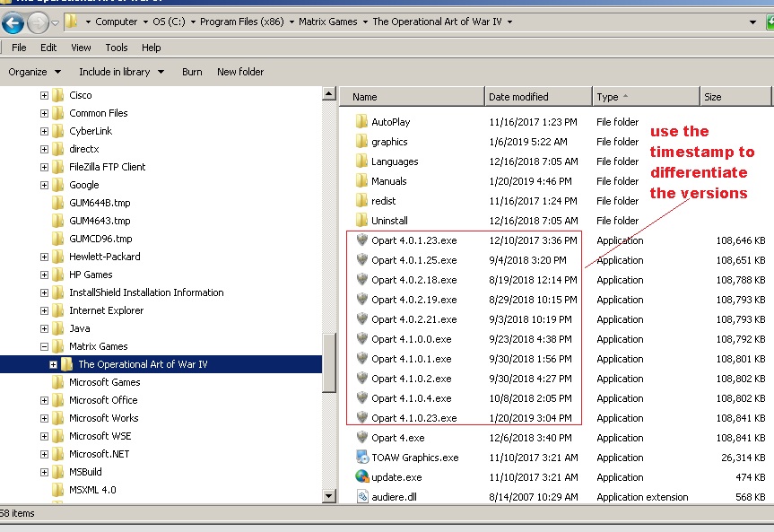Click the TOAW Graphics.exe file icon
Viewport: 774px width, 532px height.
point(362,458)
